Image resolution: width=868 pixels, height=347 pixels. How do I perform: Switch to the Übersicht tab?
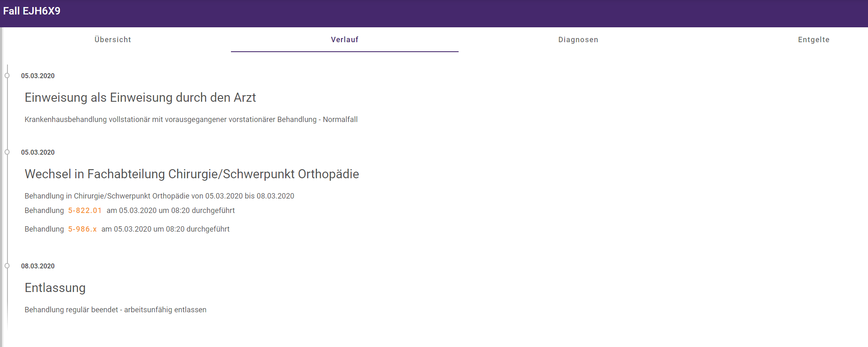(113, 40)
